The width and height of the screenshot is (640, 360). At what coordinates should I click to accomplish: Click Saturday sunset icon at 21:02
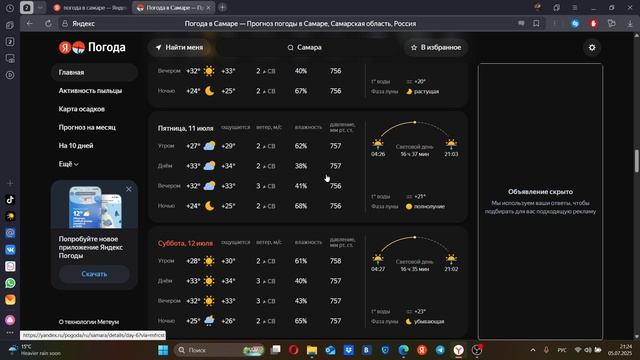(x=451, y=258)
